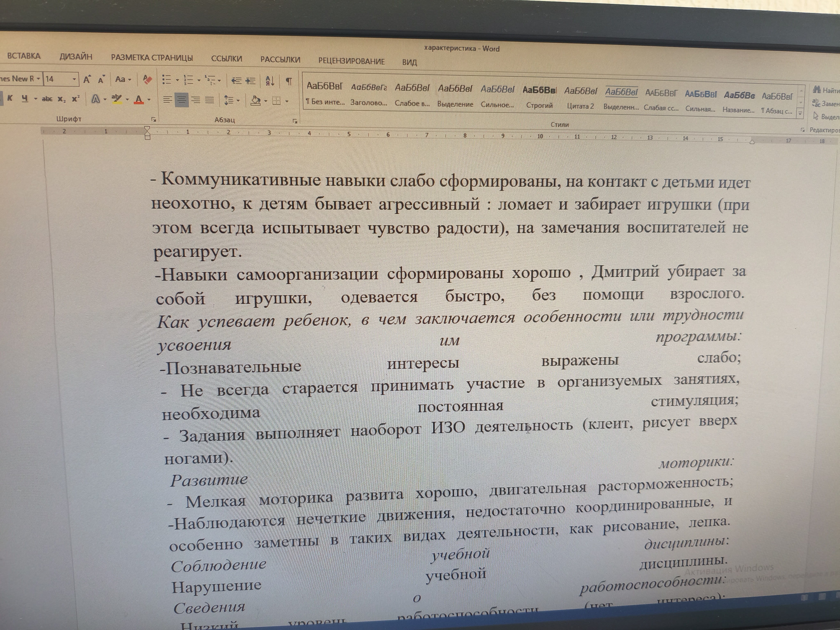Image resolution: width=840 pixels, height=630 pixels.
Task: Switch to the РЕЦЕНЗИРОВАНИЕ tab
Action: [351, 61]
